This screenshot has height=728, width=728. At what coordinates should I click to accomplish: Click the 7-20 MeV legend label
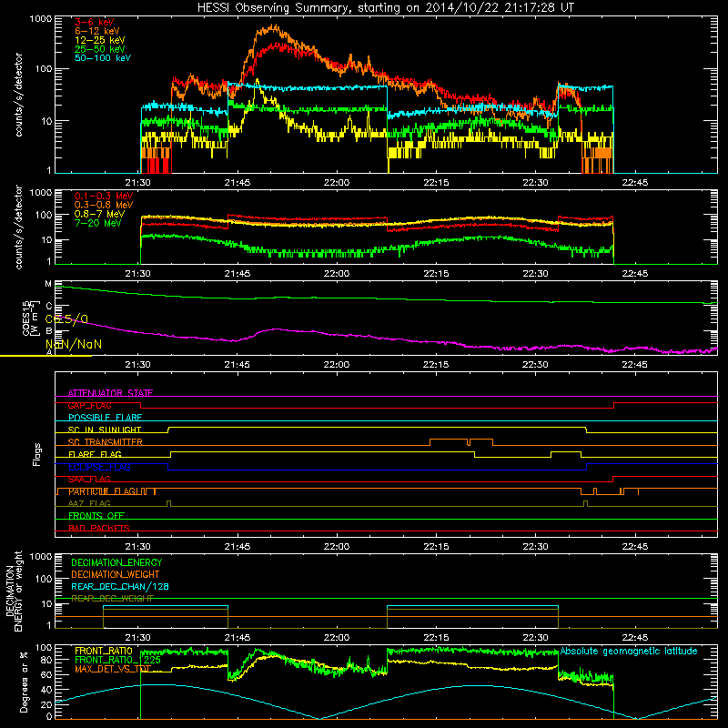point(98,223)
